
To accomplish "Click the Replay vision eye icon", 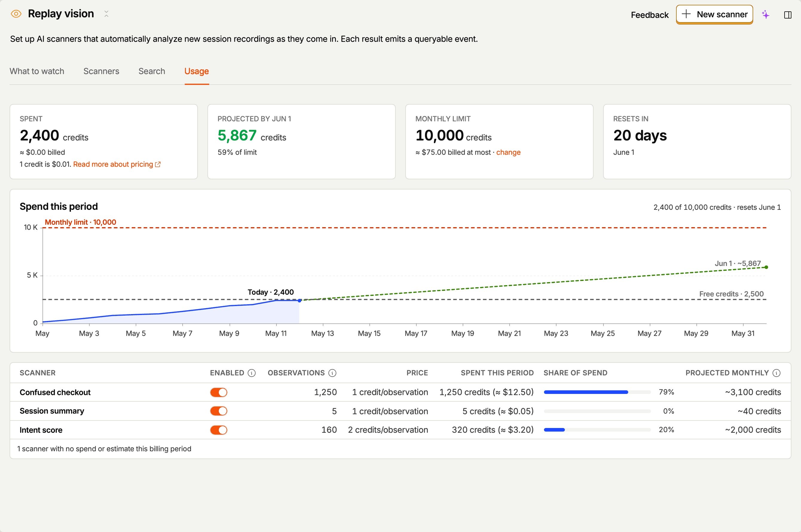I will tap(16, 14).
